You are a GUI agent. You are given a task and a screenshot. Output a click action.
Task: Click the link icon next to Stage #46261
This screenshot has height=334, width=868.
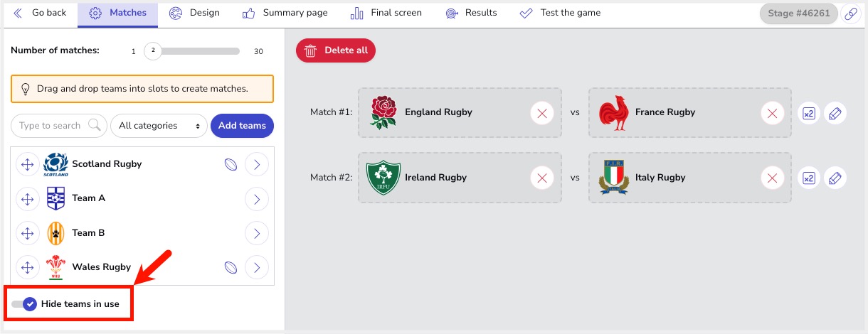pyautogui.click(x=851, y=14)
